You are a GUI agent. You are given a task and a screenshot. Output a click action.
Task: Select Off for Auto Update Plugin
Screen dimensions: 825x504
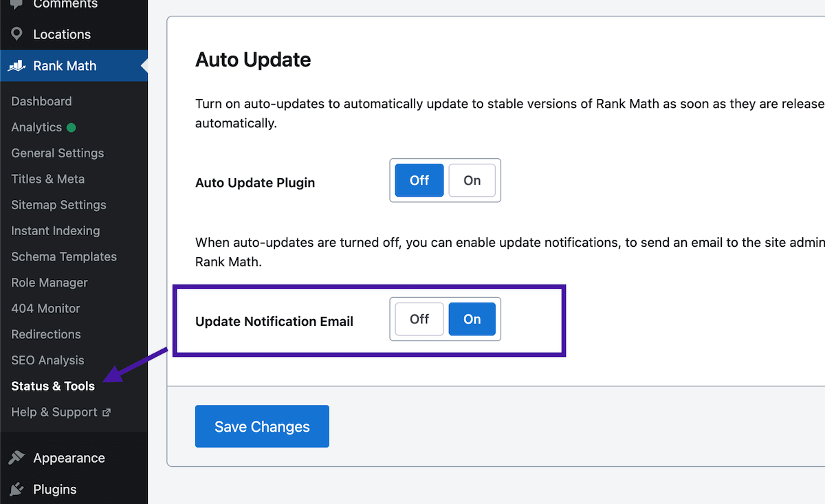tap(419, 181)
